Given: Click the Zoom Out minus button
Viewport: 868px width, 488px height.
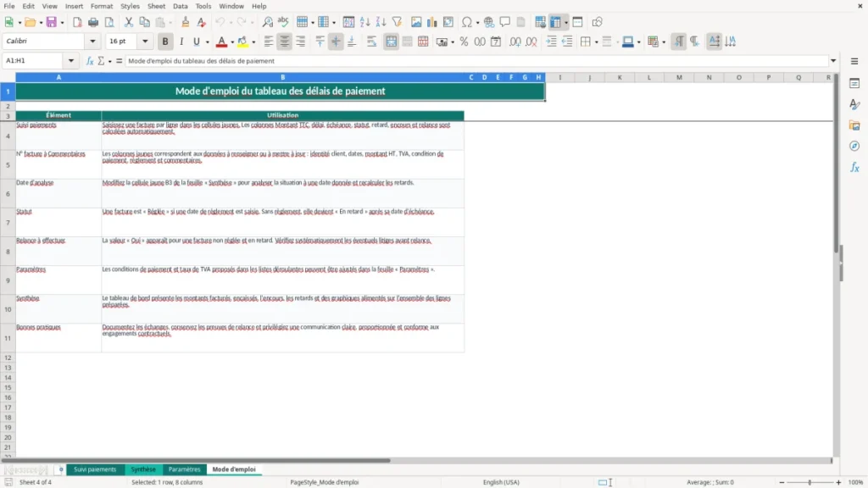Looking at the screenshot, I should pyautogui.click(x=782, y=482).
